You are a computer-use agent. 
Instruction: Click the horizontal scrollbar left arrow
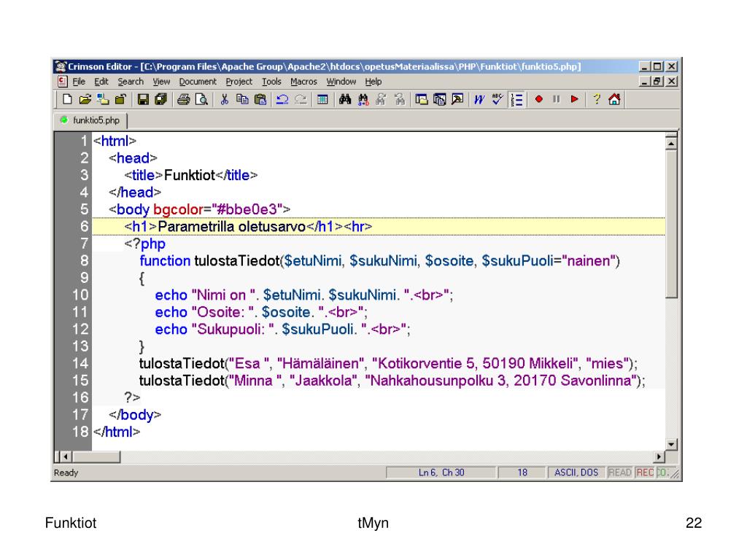coord(66,457)
